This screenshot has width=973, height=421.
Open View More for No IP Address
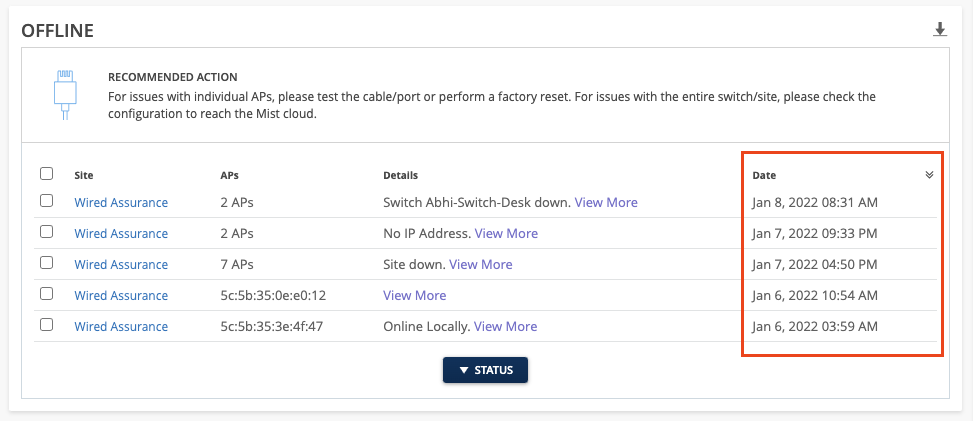pyautogui.click(x=506, y=233)
